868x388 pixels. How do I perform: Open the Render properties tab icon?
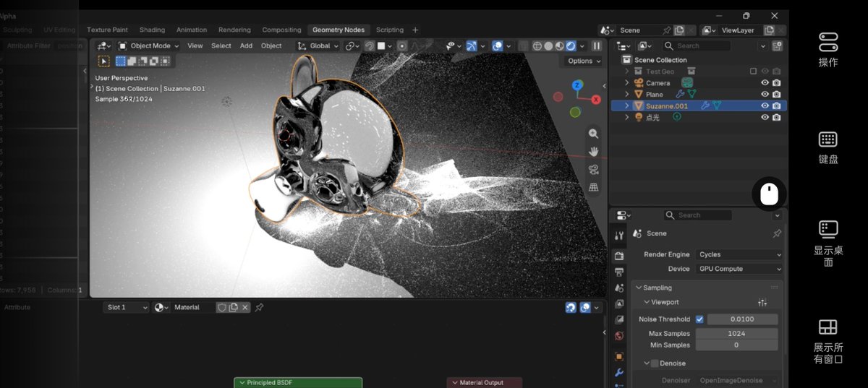pyautogui.click(x=619, y=256)
